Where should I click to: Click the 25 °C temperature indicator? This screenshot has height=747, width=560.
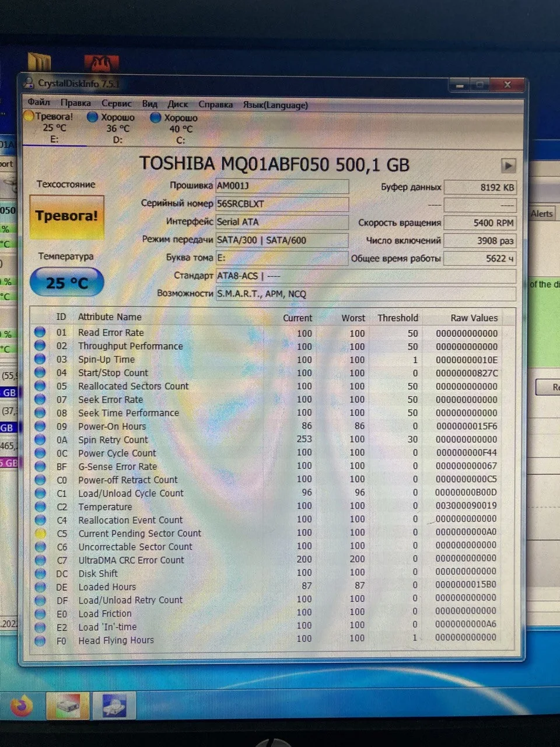[66, 283]
